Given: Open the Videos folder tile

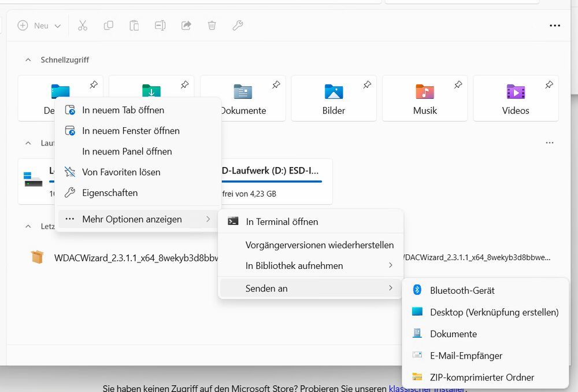Looking at the screenshot, I should pos(516,98).
